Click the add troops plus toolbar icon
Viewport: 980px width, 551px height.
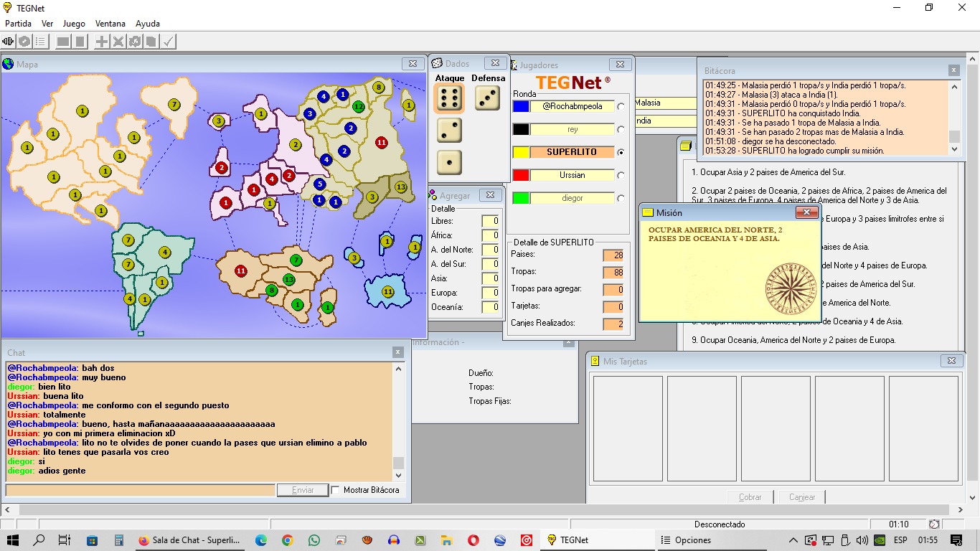pos(102,42)
